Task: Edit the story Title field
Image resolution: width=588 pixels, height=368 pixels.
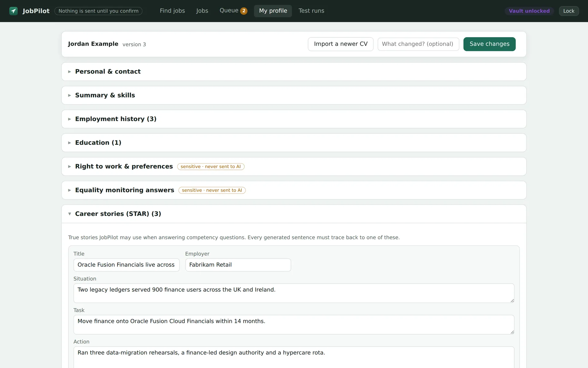Action: tap(126, 265)
